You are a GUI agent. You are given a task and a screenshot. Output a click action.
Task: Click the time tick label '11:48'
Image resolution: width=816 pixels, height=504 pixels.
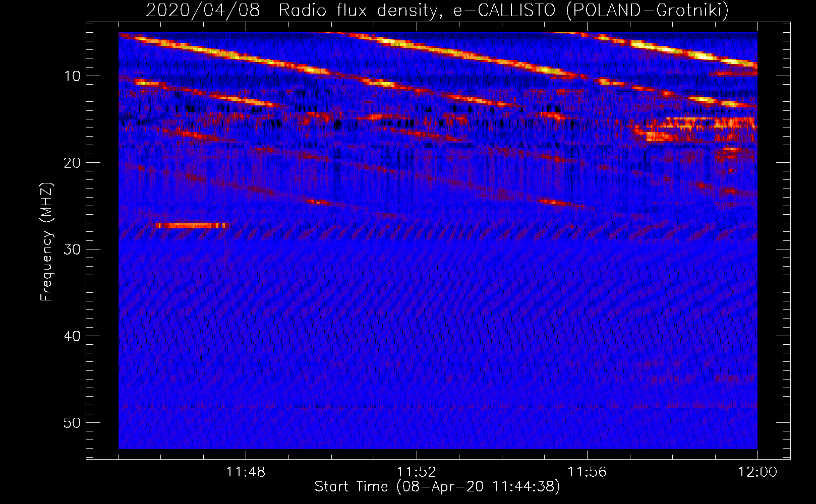(x=246, y=472)
